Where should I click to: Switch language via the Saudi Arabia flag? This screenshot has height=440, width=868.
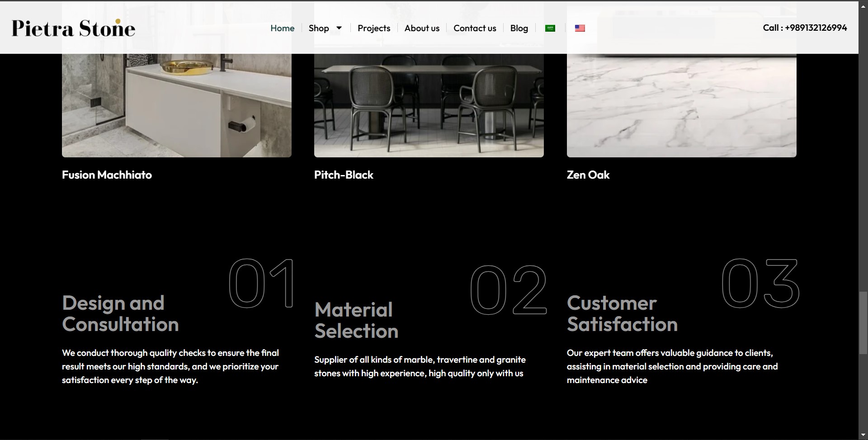(550, 28)
